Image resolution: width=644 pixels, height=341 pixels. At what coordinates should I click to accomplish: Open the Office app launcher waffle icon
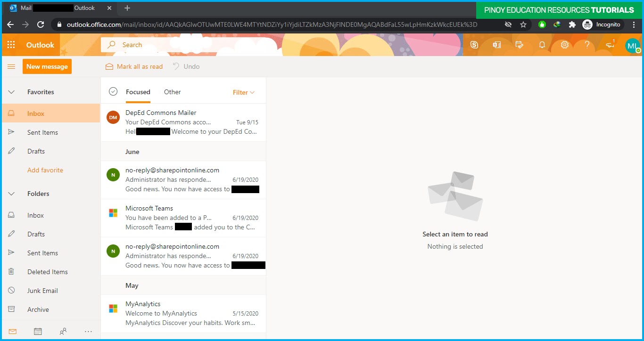tap(11, 45)
